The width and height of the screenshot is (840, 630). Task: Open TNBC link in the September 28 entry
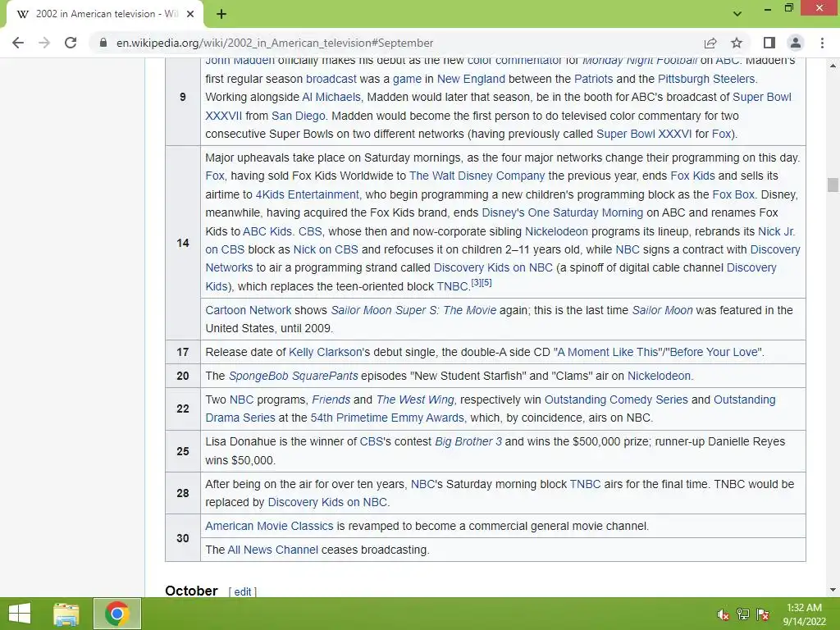[x=585, y=484]
